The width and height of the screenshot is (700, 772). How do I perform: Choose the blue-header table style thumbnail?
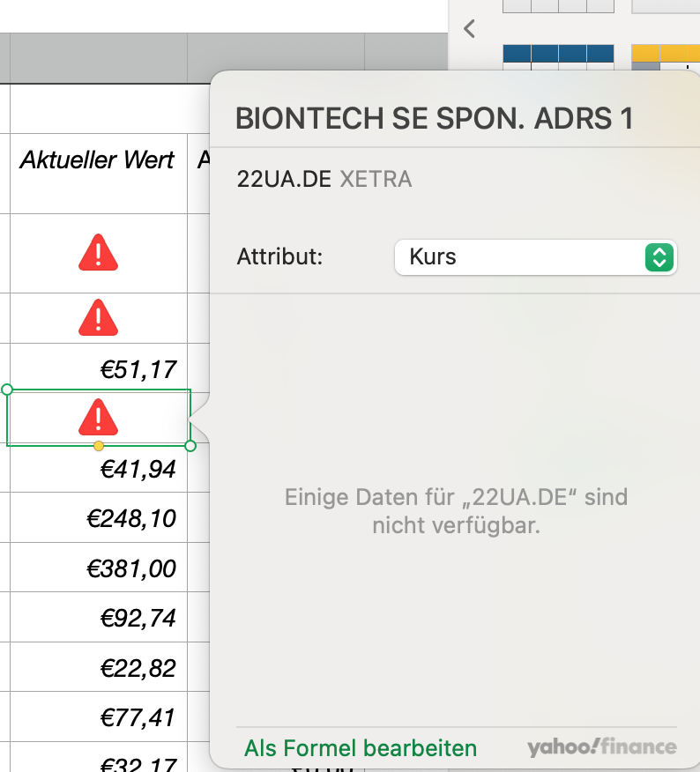coord(558,58)
